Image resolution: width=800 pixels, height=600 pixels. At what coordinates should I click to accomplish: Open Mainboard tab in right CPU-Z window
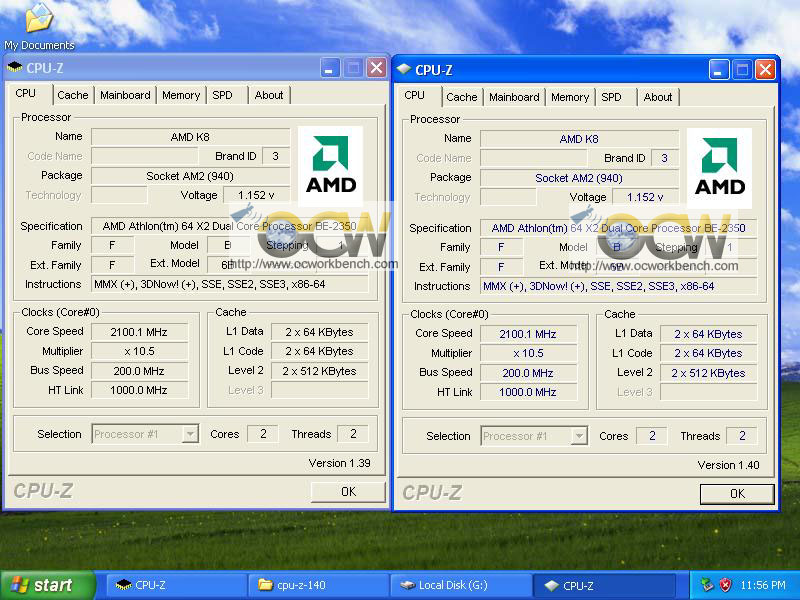coord(514,97)
